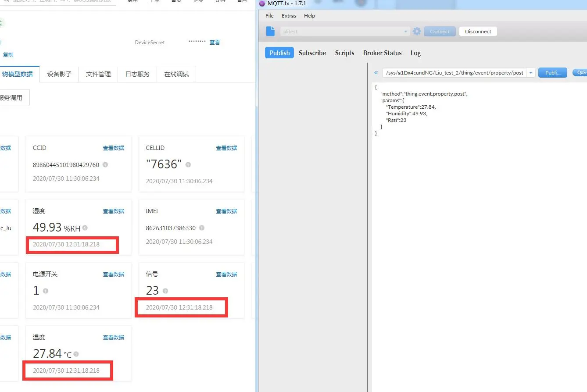Open 查看数据 link on CELLID card
Viewport: 587px width, 392px height.
(226, 148)
